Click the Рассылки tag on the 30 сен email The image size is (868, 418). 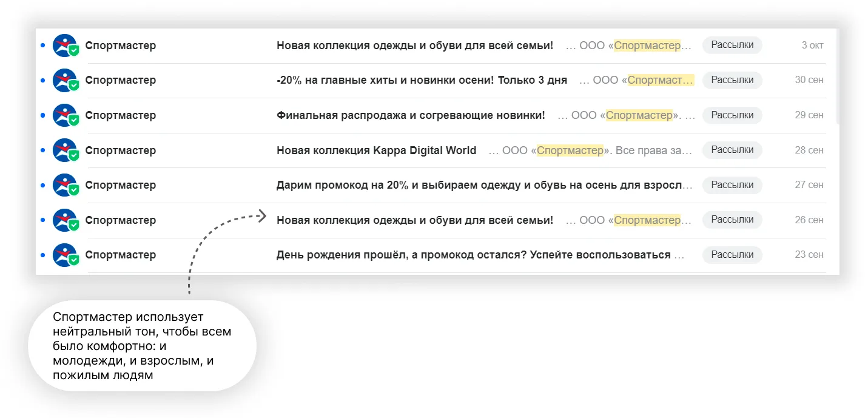(x=732, y=80)
